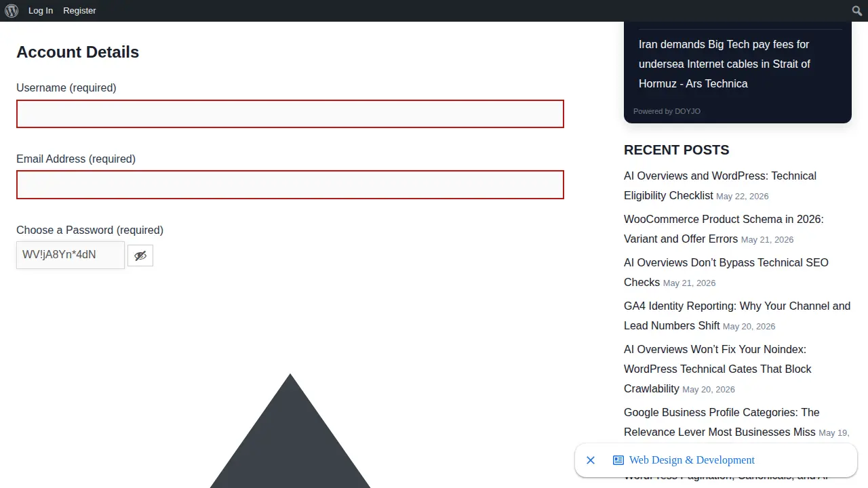Click the May 22, 2026 post date
868x488 pixels.
click(743, 197)
